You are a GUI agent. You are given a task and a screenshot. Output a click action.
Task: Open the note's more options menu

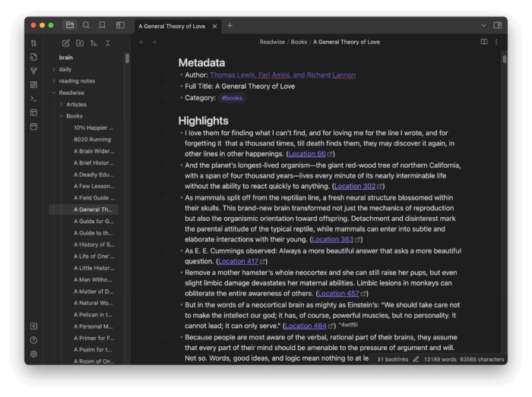coord(497,42)
